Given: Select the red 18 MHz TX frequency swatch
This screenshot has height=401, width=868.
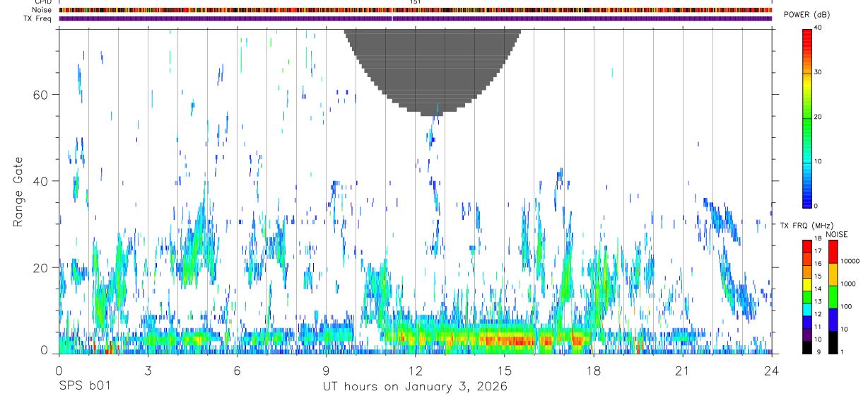Looking at the screenshot, I should point(807,245).
